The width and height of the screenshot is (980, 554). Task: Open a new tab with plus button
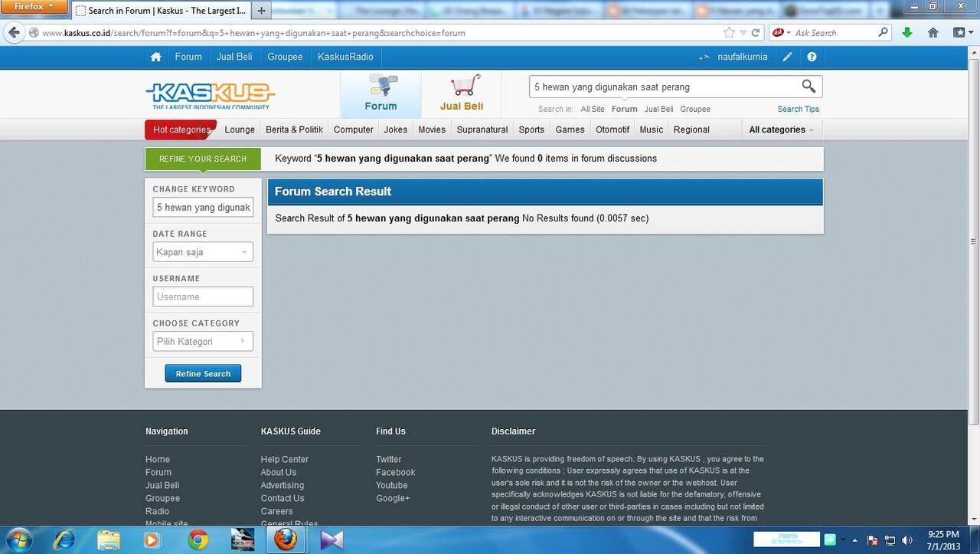pos(261,11)
